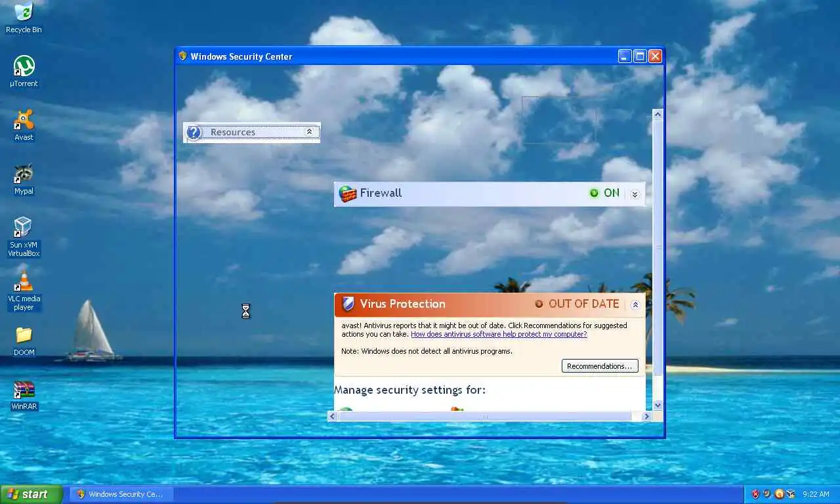This screenshot has height=504, width=840.
Task: Click the Windows Security Center taskbar button
Action: click(x=120, y=494)
